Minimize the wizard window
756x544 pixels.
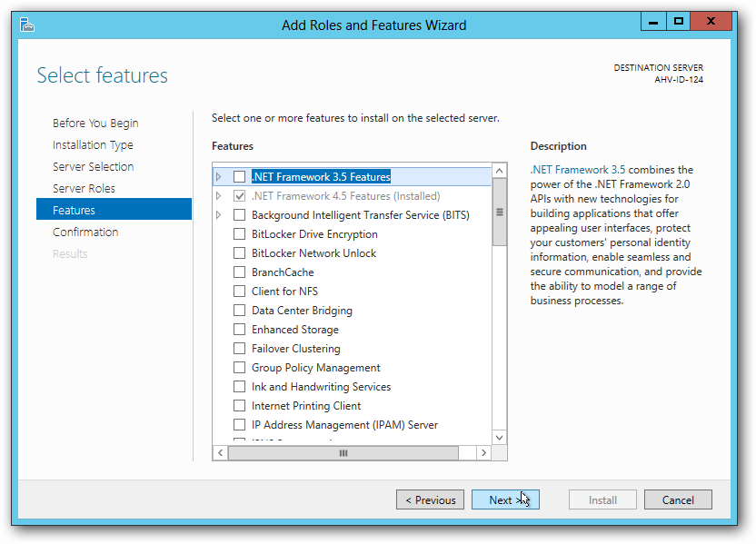(653, 21)
